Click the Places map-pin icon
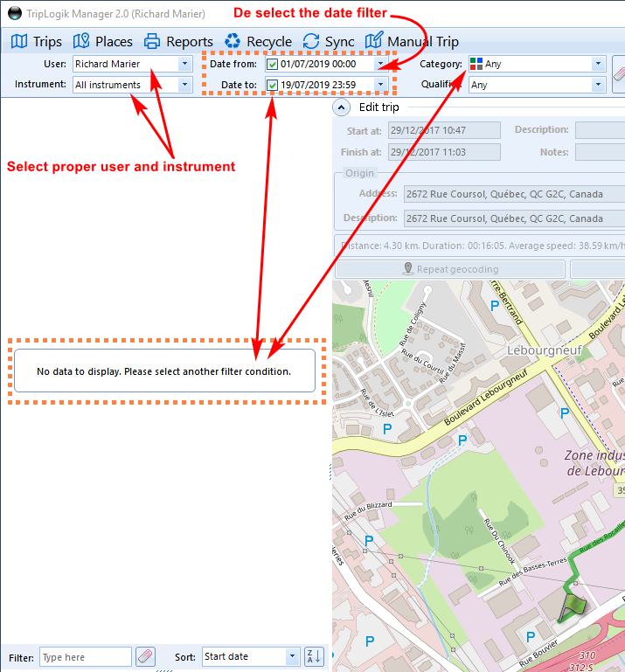The image size is (625, 672). coord(81,41)
